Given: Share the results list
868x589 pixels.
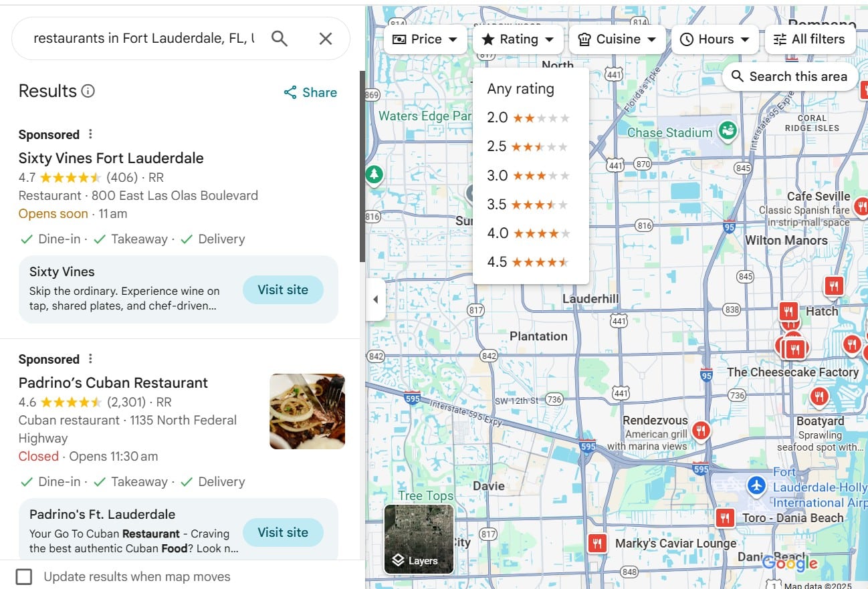Looking at the screenshot, I should [310, 92].
